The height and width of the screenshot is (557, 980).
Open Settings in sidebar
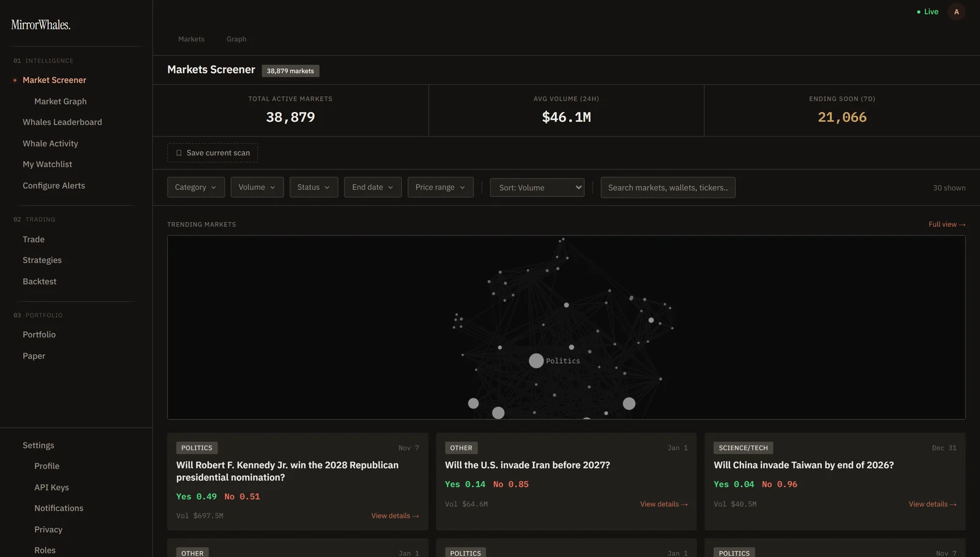click(x=39, y=446)
